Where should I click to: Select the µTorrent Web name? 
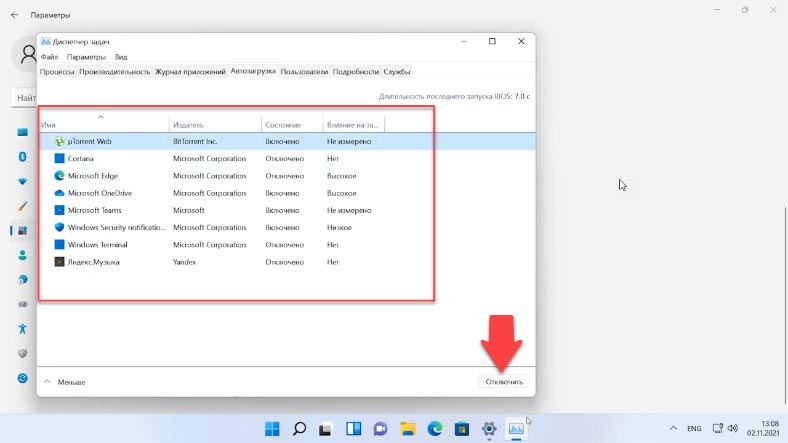[89, 142]
